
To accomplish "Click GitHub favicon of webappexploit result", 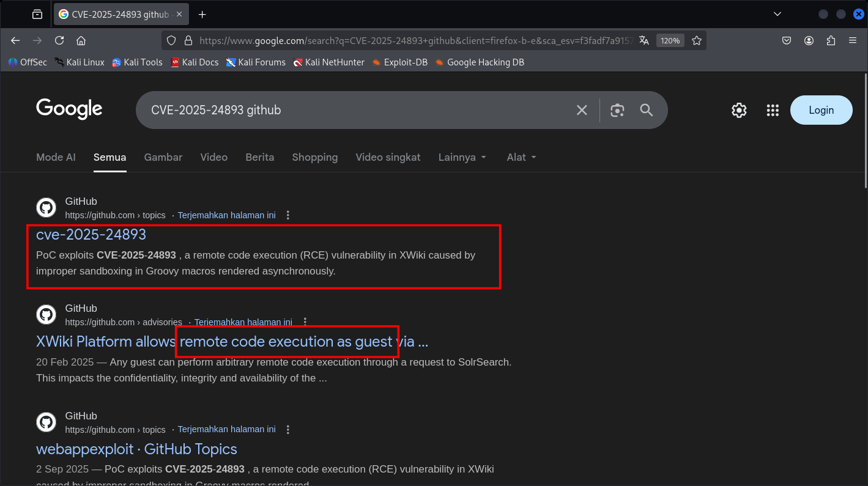I will coord(46,422).
